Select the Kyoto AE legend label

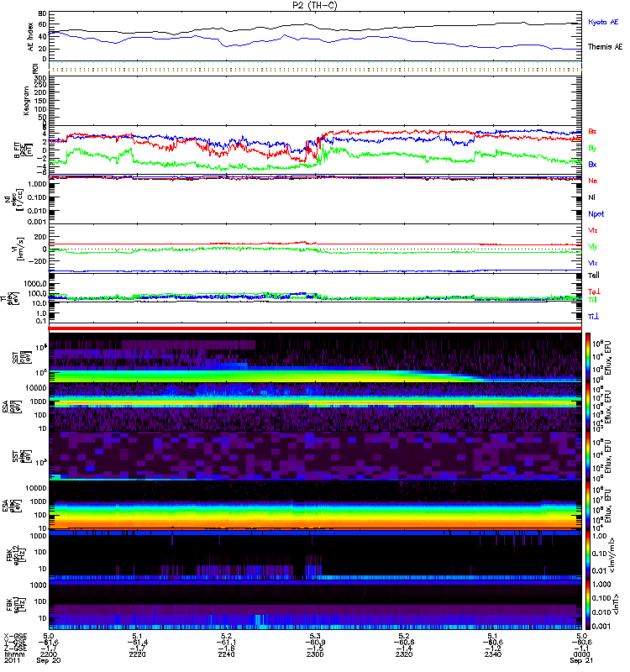(x=603, y=22)
